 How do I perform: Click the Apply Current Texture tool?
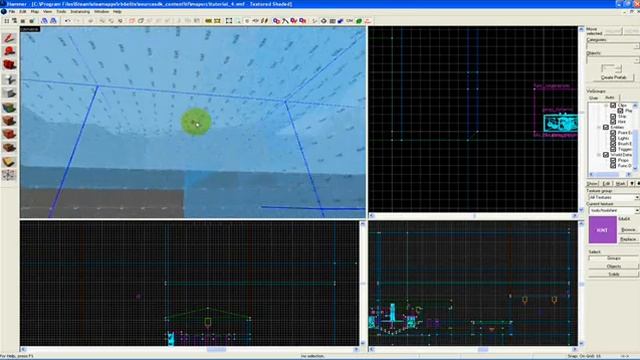click(x=9, y=121)
